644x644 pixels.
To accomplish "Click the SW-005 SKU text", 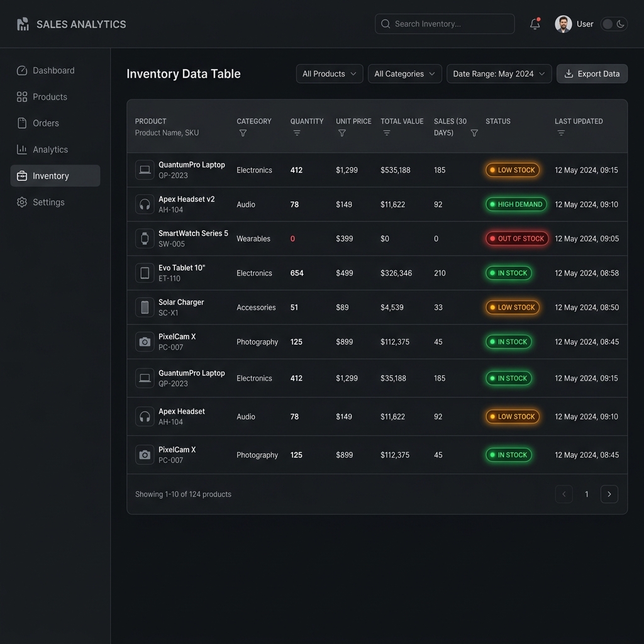I will [x=172, y=244].
